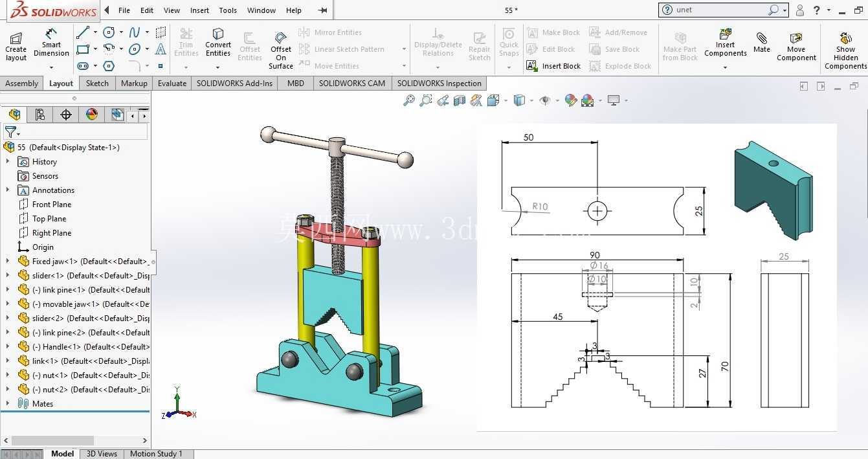868x459 pixels.
Task: Switch to the Evaluate tab
Action: (x=172, y=84)
